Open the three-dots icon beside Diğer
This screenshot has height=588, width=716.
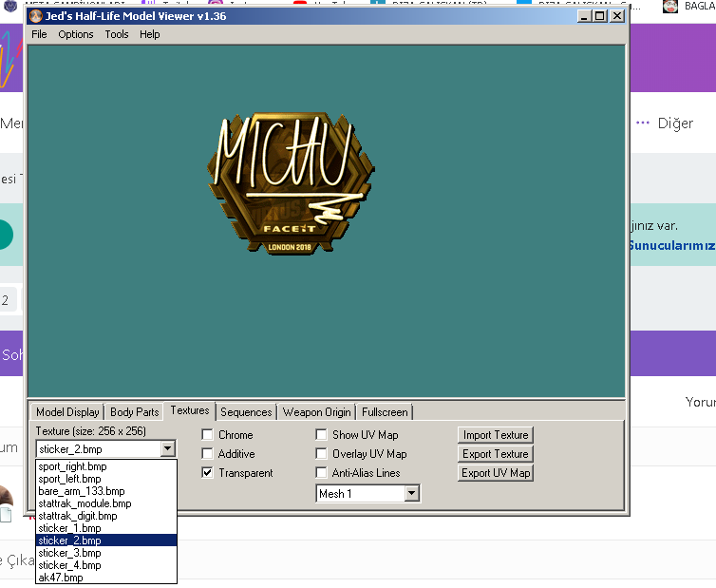[643, 123]
